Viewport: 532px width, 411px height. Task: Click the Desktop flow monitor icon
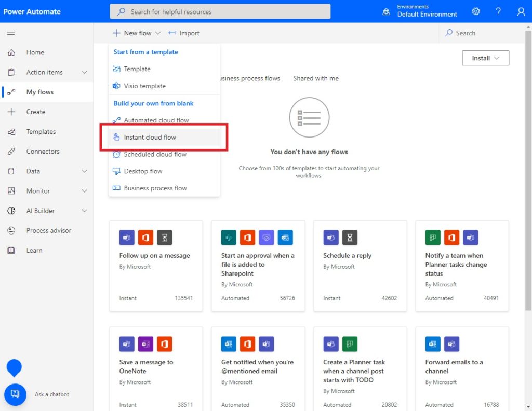click(x=116, y=171)
